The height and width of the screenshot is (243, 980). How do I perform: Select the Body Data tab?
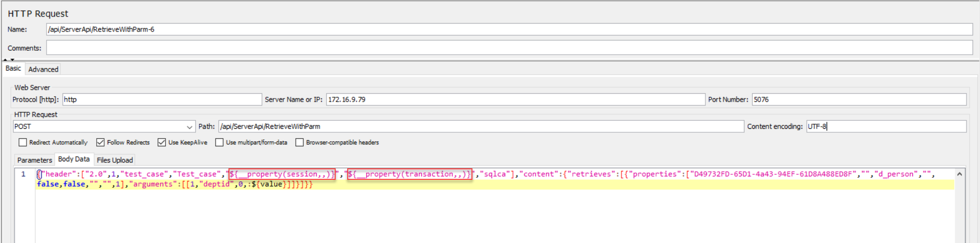74,159
